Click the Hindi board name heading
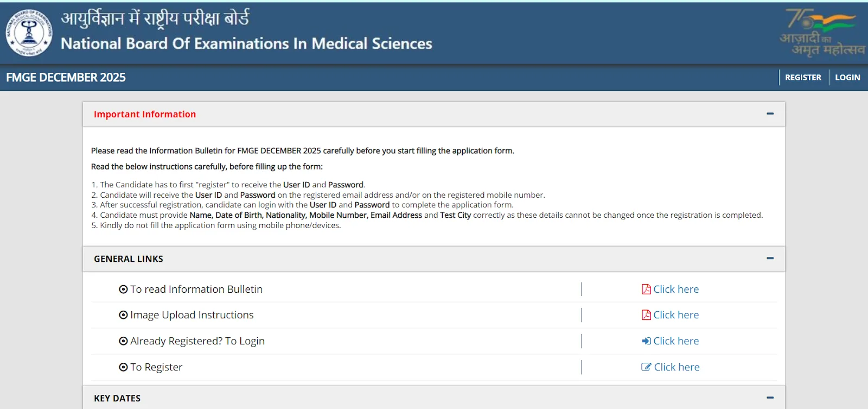The height and width of the screenshot is (409, 868). (x=155, y=18)
